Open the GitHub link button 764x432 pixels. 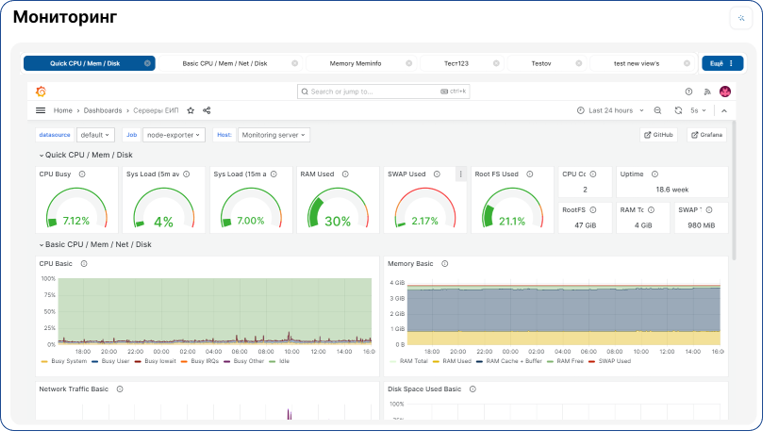tap(658, 135)
